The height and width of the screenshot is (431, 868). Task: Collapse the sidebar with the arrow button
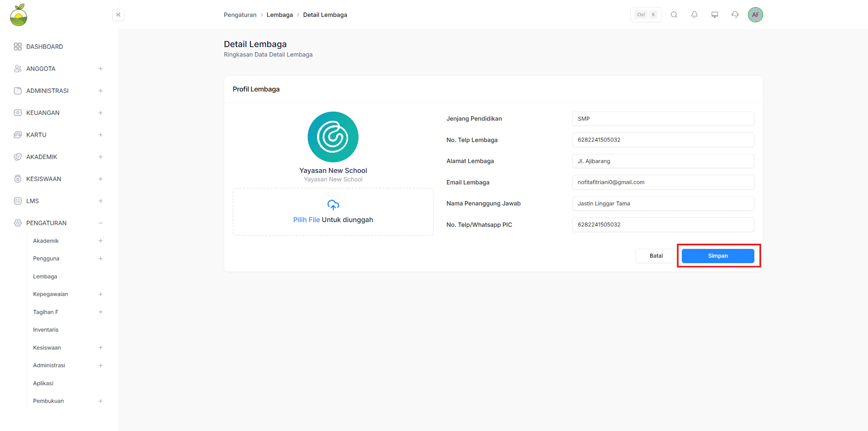118,15
